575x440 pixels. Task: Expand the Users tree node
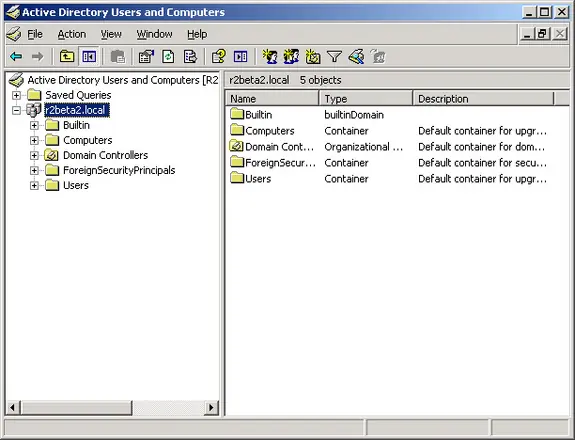[x=34, y=186]
